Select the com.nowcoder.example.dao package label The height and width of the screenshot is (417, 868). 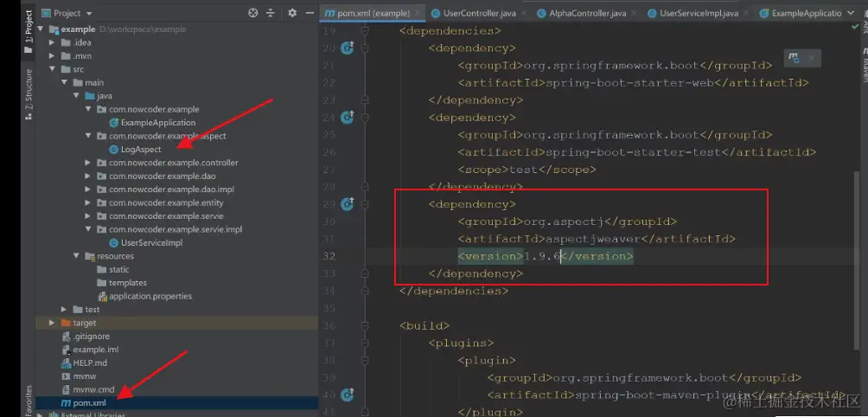coord(164,176)
